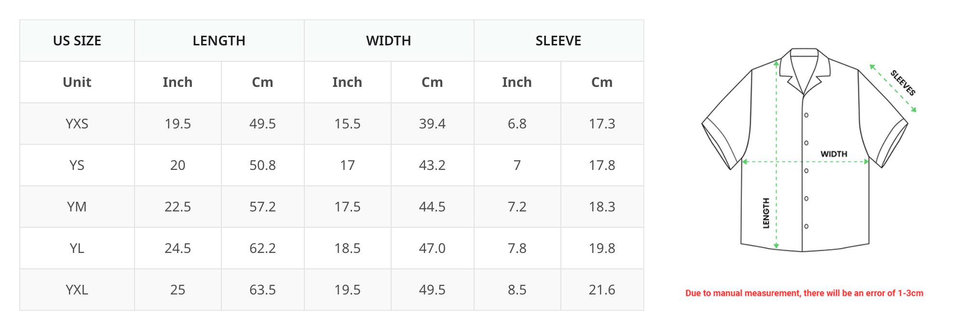
Task: Click the green sleeve measurement arrow
Action: [893, 88]
